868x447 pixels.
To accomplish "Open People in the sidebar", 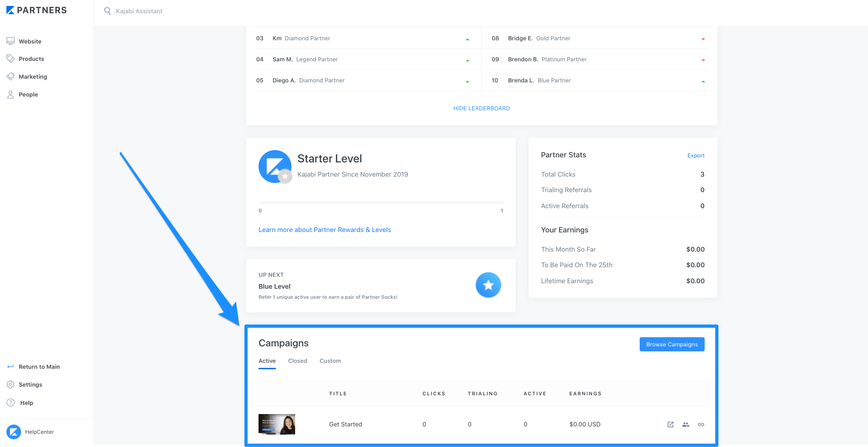I will [28, 94].
